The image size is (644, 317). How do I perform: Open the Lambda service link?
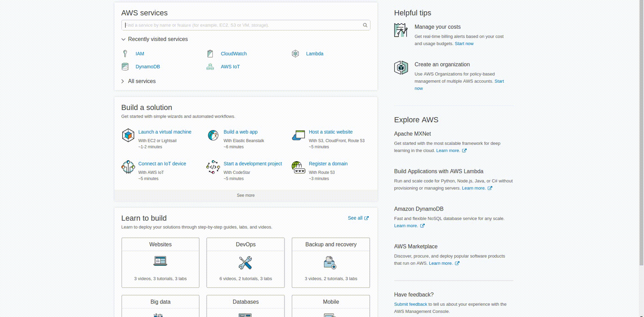click(x=315, y=54)
